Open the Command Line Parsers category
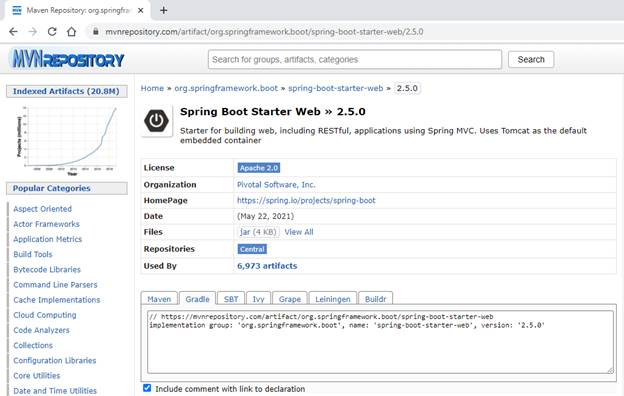This screenshot has width=624, height=396. pos(55,285)
